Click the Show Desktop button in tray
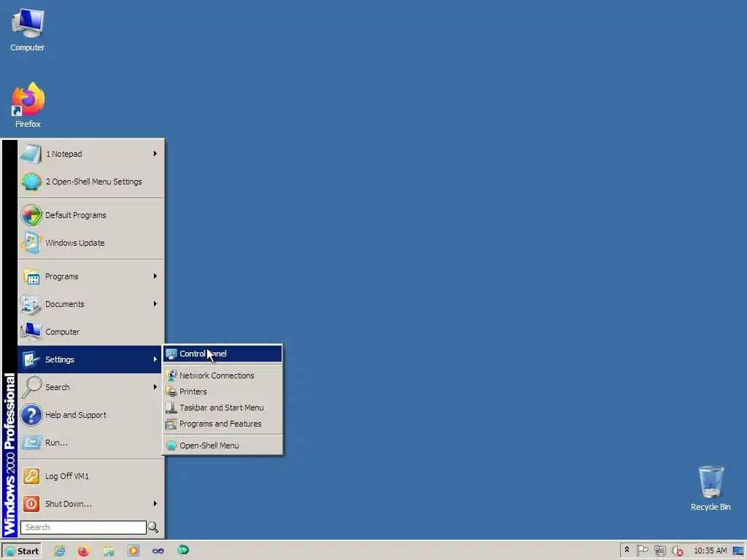This screenshot has height=560, width=747. coord(738,551)
